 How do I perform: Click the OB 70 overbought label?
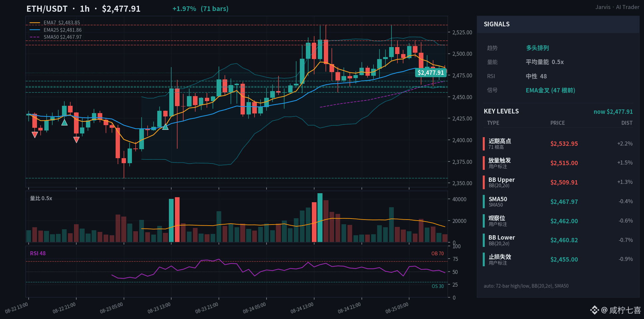(x=437, y=254)
